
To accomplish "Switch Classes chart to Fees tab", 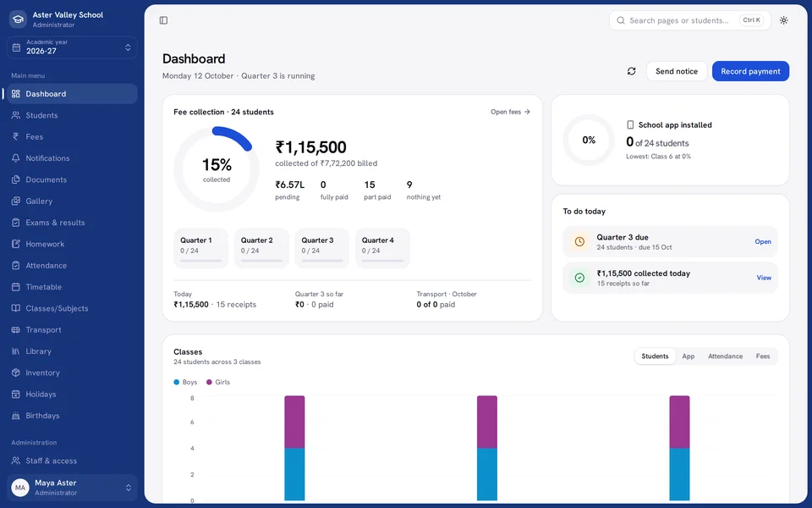I will click(763, 356).
